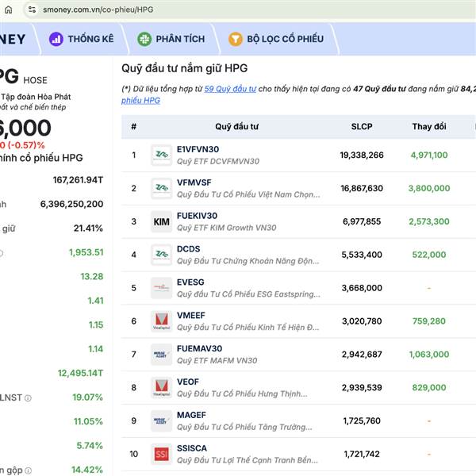
Task: Select the 4,971,100 change value
Action: point(429,155)
